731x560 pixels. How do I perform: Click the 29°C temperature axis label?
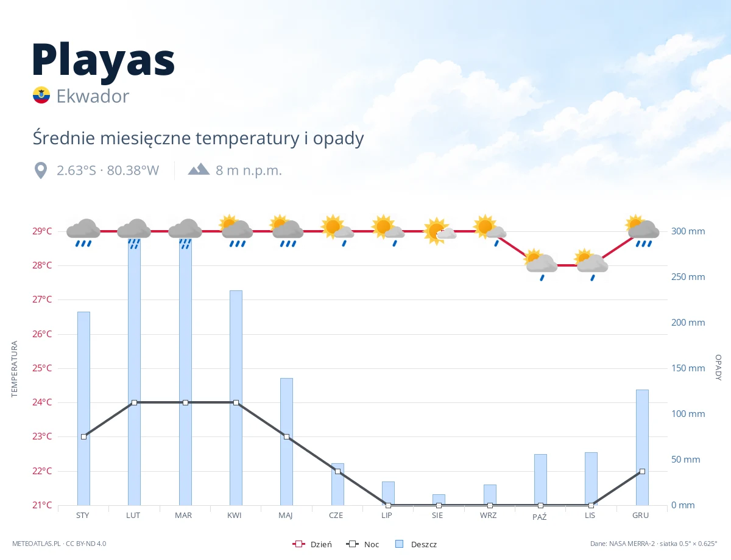click(41, 231)
